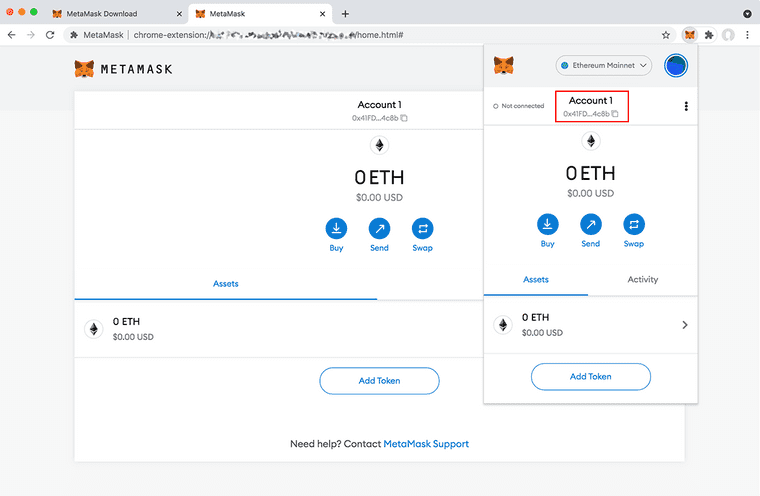
Task: Click the MetaMask extension icon in Chrome toolbar
Action: 689,35
